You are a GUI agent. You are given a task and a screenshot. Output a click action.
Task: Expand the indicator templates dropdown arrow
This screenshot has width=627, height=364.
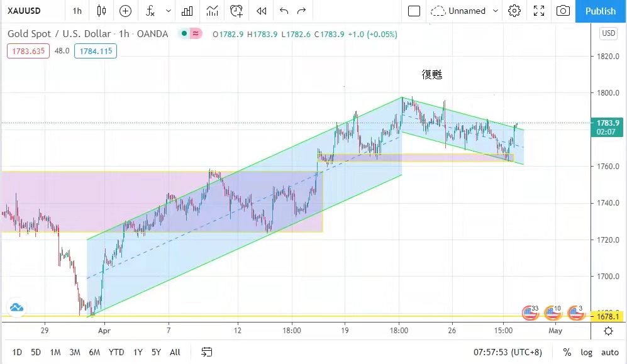[x=168, y=11]
